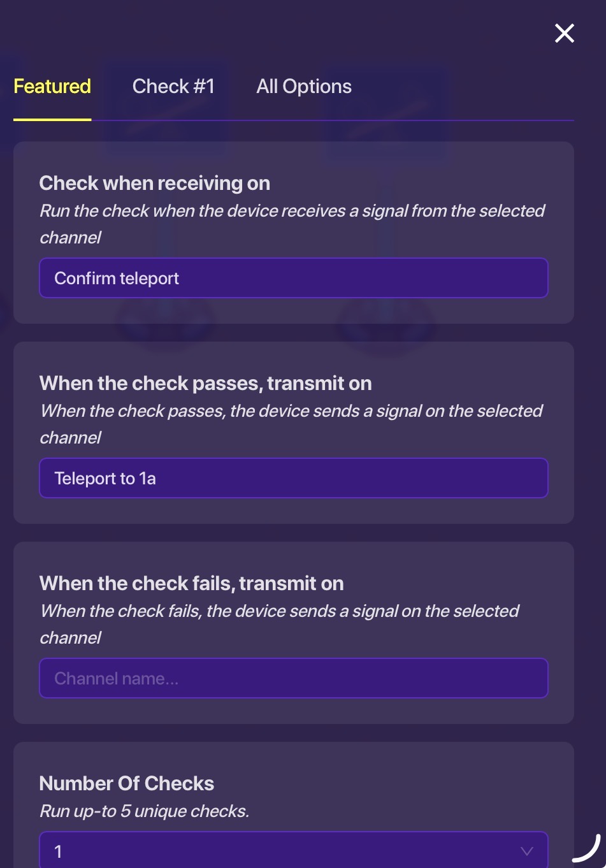Close the options panel with the X
The width and height of the screenshot is (606, 868).
565,33
